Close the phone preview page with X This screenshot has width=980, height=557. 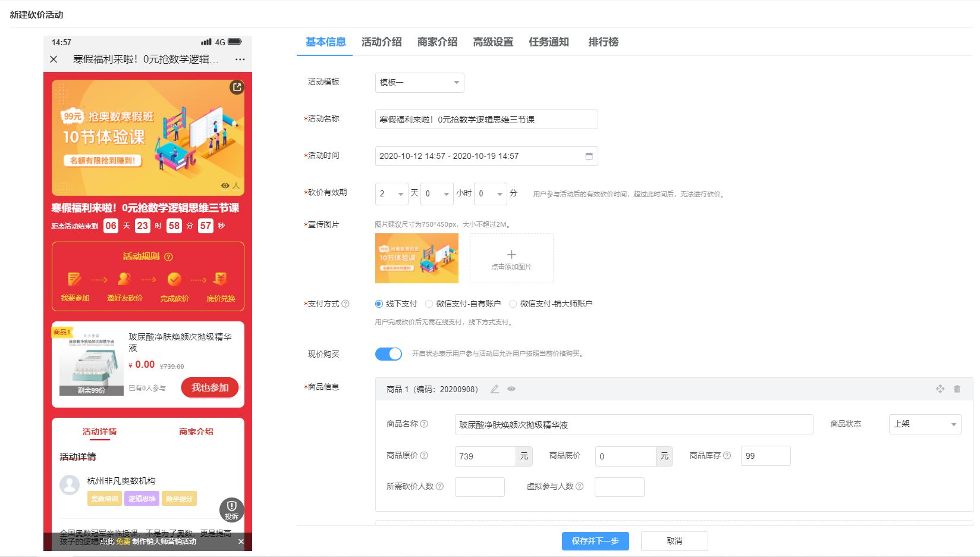54,59
